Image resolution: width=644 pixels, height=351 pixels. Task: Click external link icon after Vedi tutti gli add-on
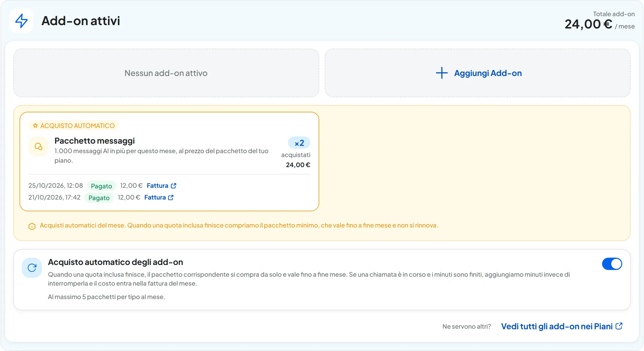click(619, 326)
